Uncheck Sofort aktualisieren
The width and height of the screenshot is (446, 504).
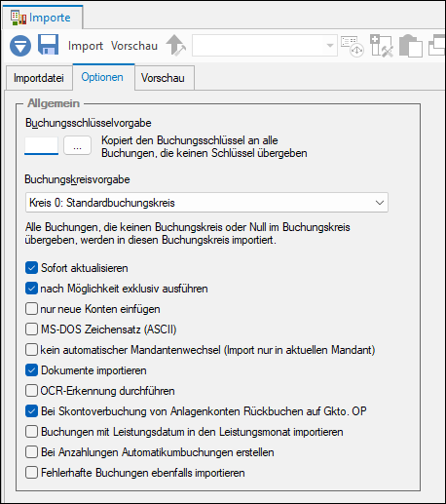(x=31, y=268)
